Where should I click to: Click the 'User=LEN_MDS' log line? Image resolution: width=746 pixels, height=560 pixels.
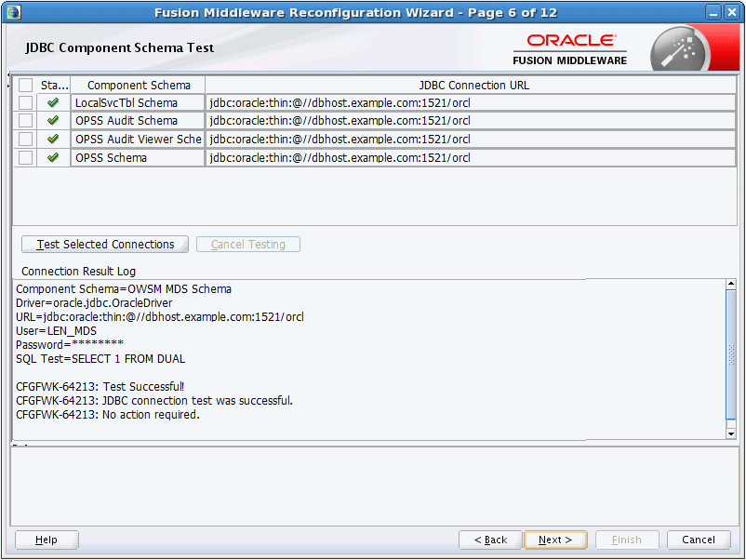coord(56,331)
